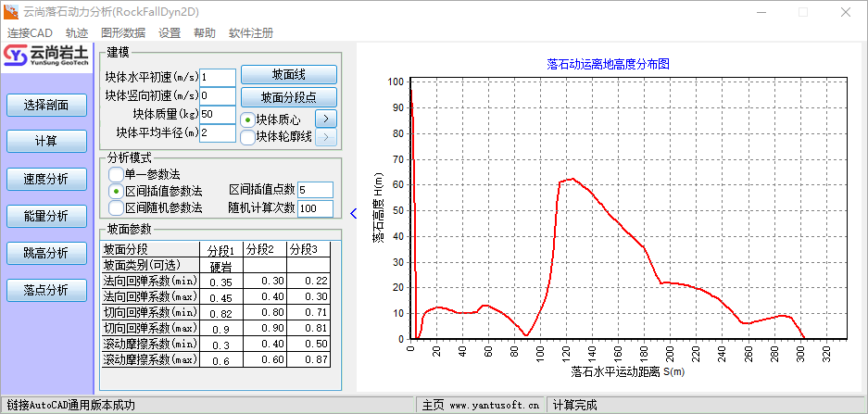Image resolution: width=868 pixels, height=414 pixels.
Task: Click arrow button next to 块体轮廓线
Action: (325, 138)
